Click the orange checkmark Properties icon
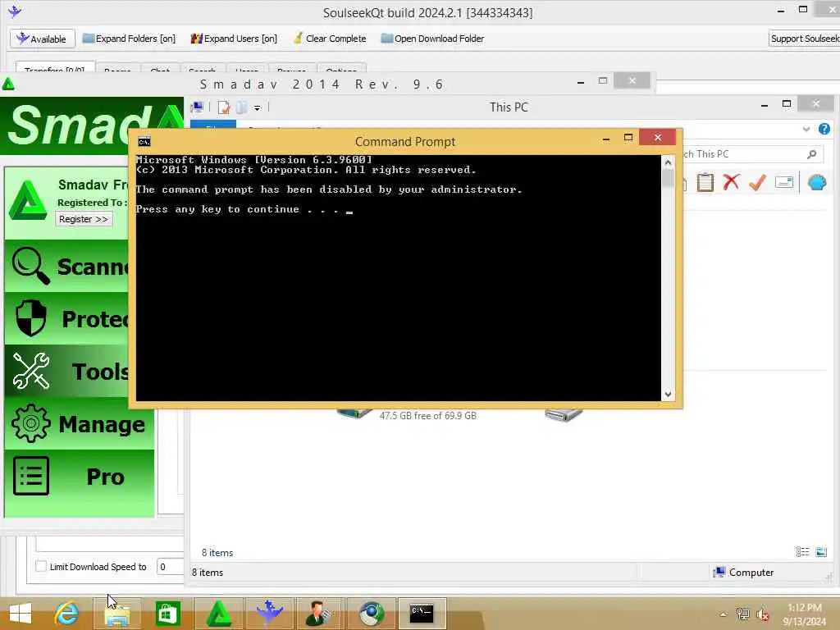840x630 pixels. click(x=757, y=183)
